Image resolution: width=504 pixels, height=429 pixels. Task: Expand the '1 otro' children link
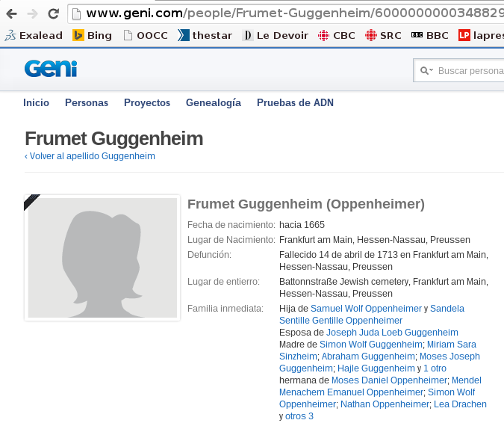(435, 368)
